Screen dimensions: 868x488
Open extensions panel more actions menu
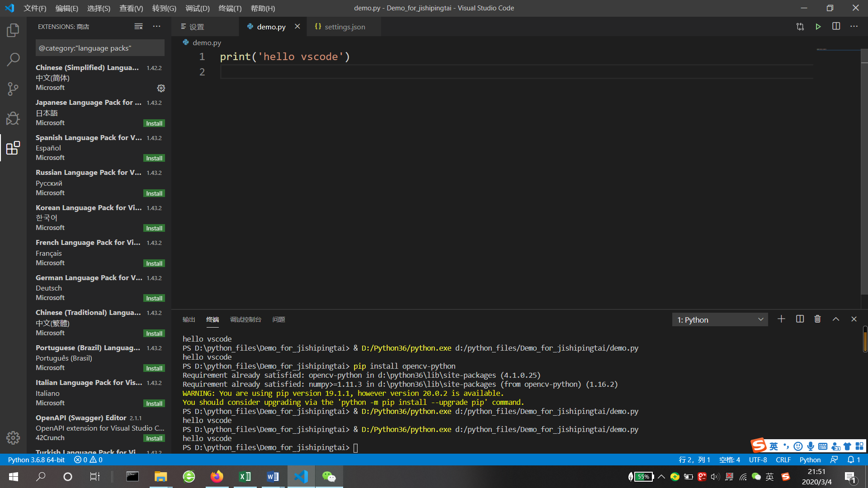click(x=156, y=27)
